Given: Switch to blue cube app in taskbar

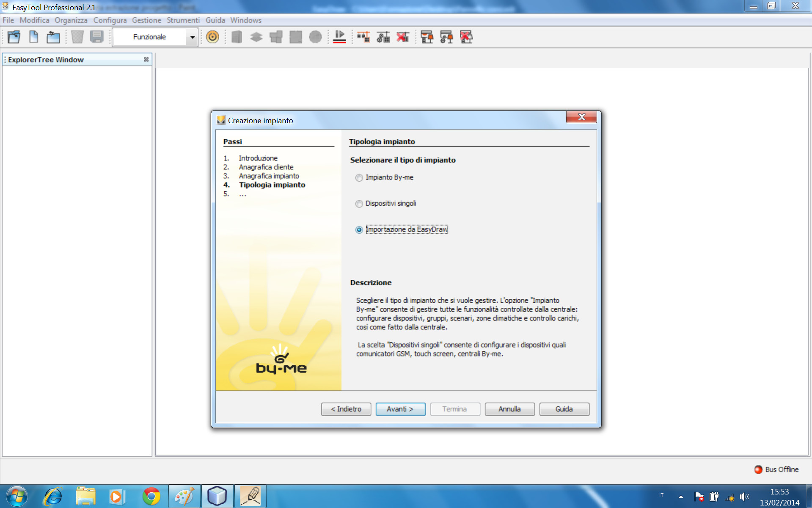Looking at the screenshot, I should 217,496.
